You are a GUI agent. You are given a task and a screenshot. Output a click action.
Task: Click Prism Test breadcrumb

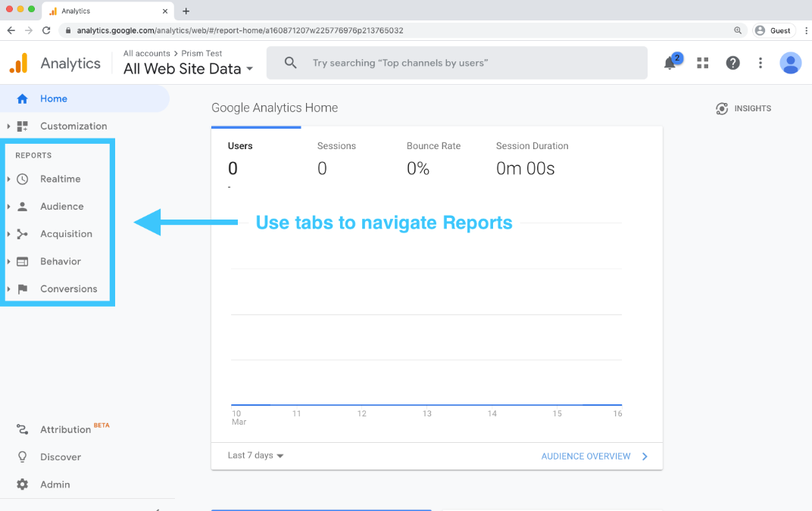tap(201, 53)
